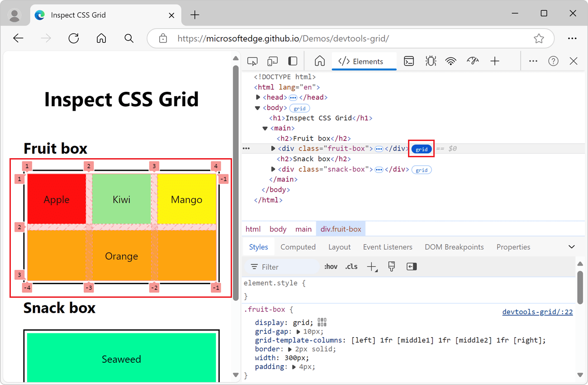Enable element state with :hov toggle
The width and height of the screenshot is (588, 385).
[x=331, y=266]
